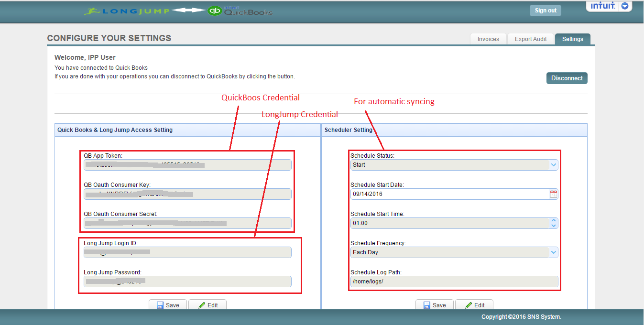Open calendar picker for Schedule Start Date

[554, 194]
